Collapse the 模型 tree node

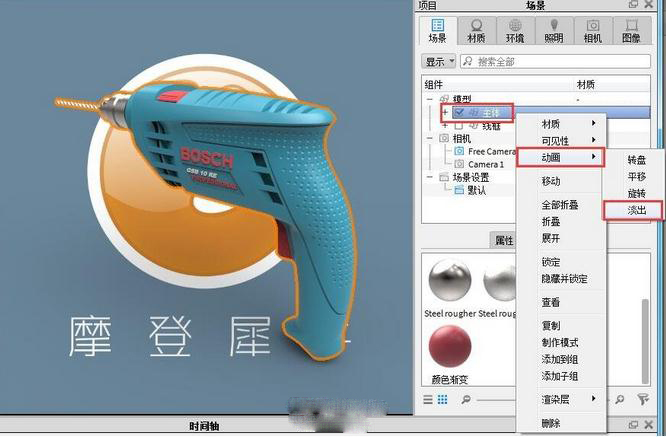430,99
